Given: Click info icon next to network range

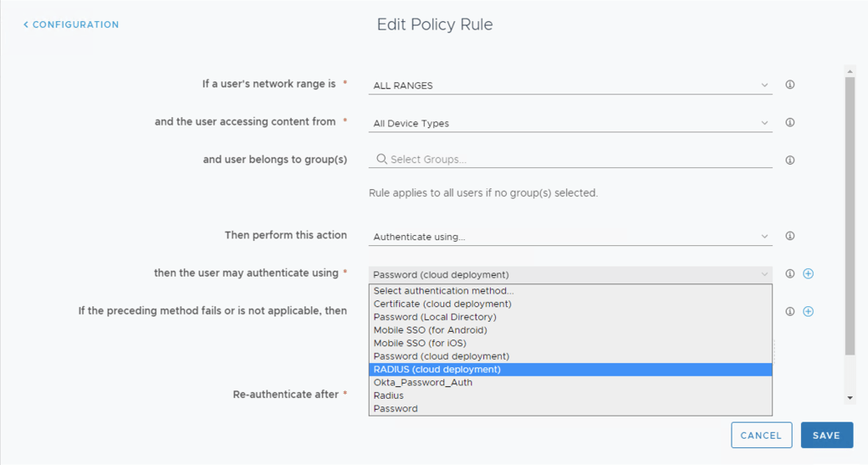Looking at the screenshot, I should click(790, 85).
